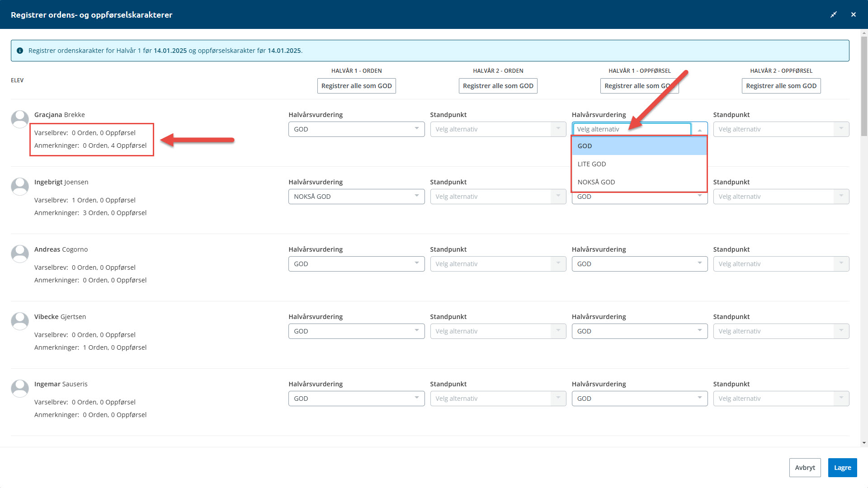Click the collapse dialog arrows icon
This screenshot has height=488, width=868.
pos(834,14)
